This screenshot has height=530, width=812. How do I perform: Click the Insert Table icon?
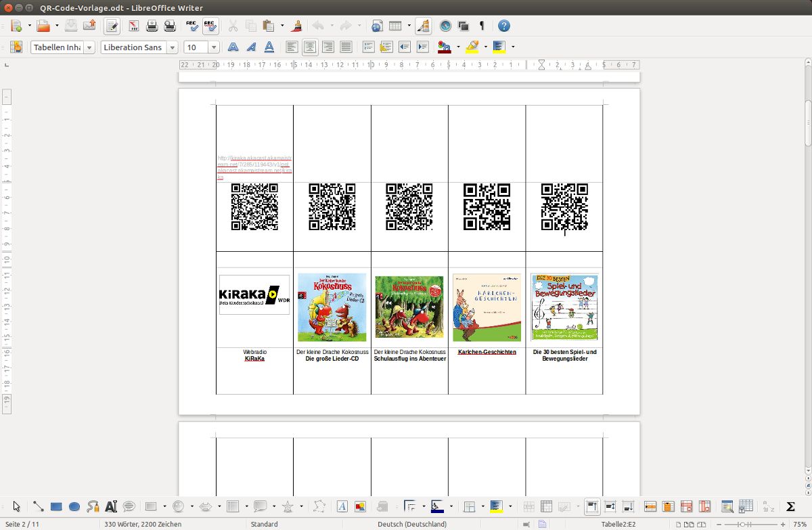pos(395,26)
